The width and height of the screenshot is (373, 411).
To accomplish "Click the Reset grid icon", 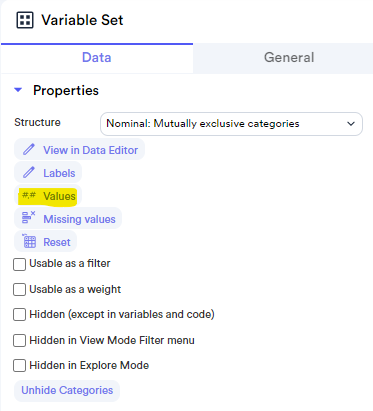I will coord(29,241).
